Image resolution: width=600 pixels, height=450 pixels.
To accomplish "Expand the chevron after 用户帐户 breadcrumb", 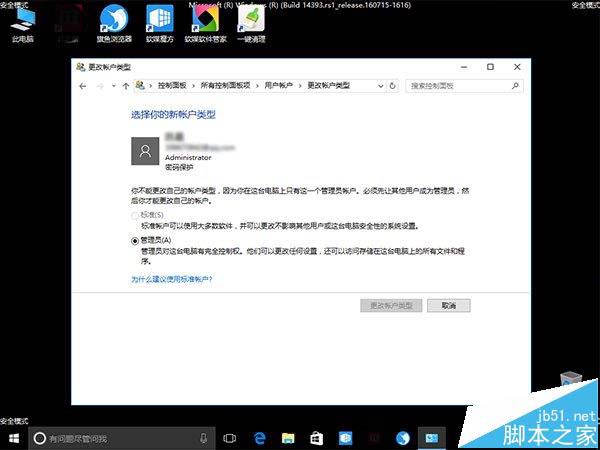I will pos(300,86).
